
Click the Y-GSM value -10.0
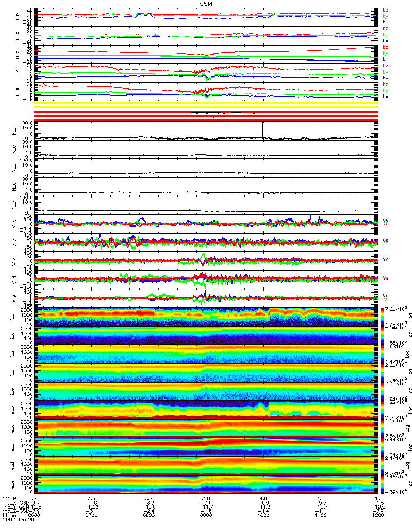pyautogui.click(x=377, y=507)
